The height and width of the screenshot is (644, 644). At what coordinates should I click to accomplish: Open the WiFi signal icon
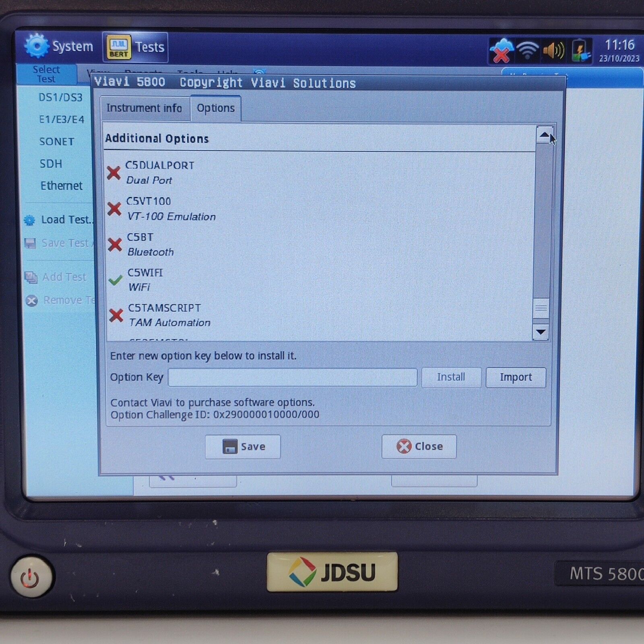click(527, 51)
